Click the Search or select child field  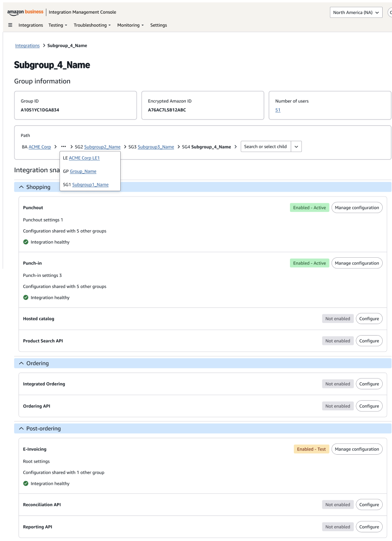pyautogui.click(x=265, y=147)
